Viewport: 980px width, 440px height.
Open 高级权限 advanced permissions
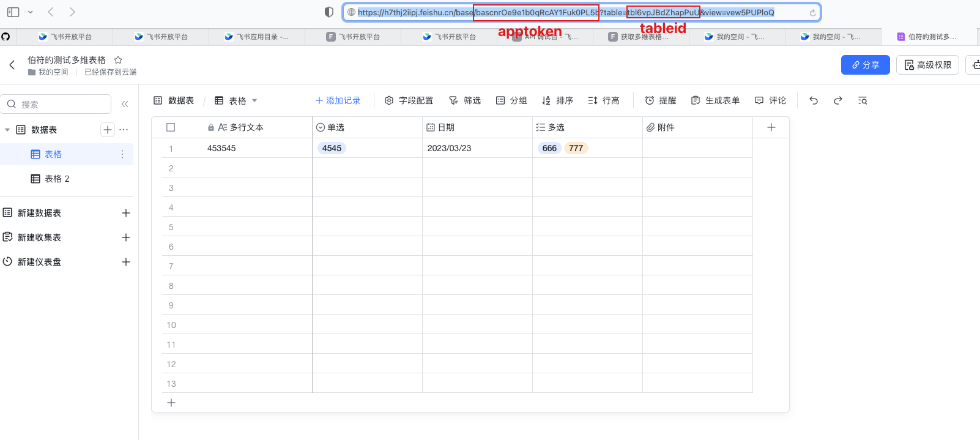[x=928, y=65]
